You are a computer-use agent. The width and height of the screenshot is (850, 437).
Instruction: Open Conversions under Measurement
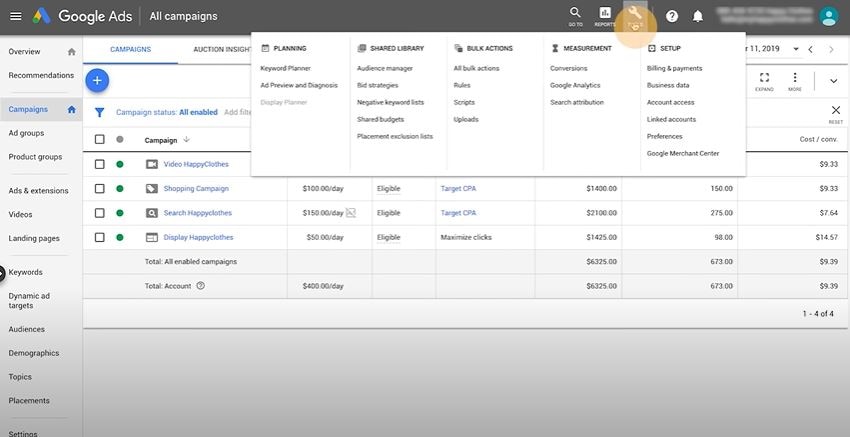569,68
